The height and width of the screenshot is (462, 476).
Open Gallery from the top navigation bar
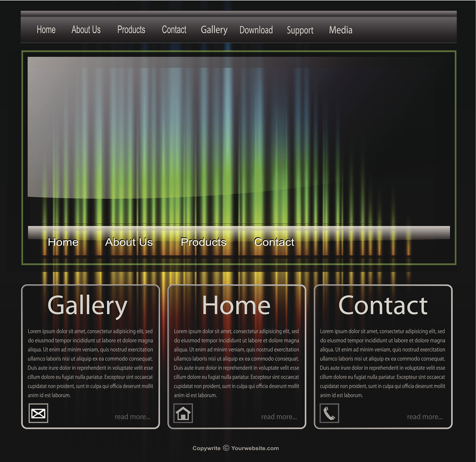(214, 30)
